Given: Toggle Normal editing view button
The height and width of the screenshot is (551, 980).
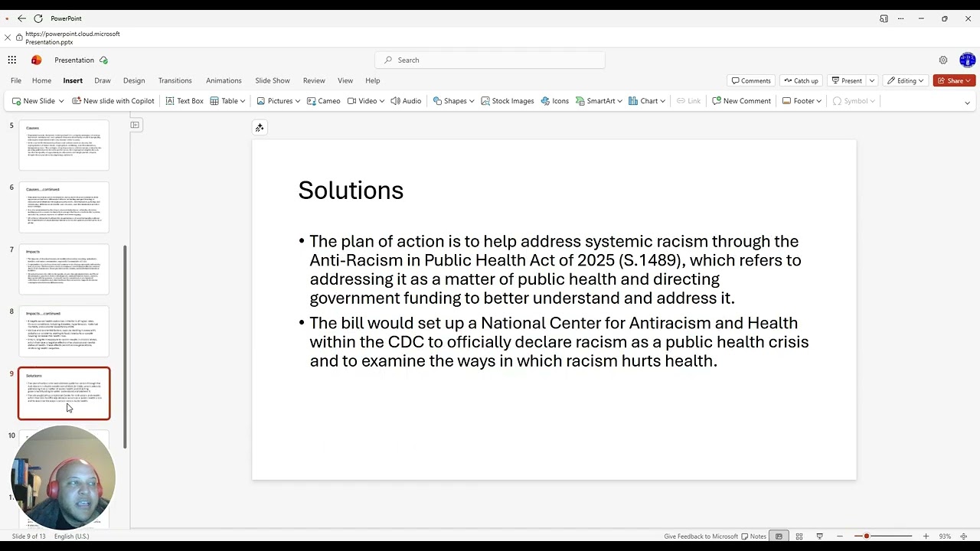Looking at the screenshot, I should (x=779, y=536).
